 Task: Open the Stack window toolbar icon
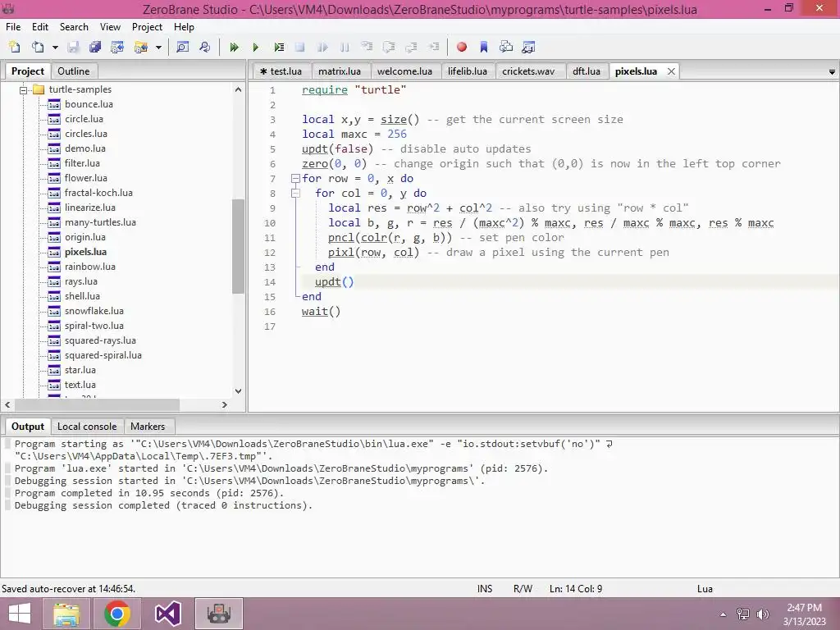(x=505, y=47)
